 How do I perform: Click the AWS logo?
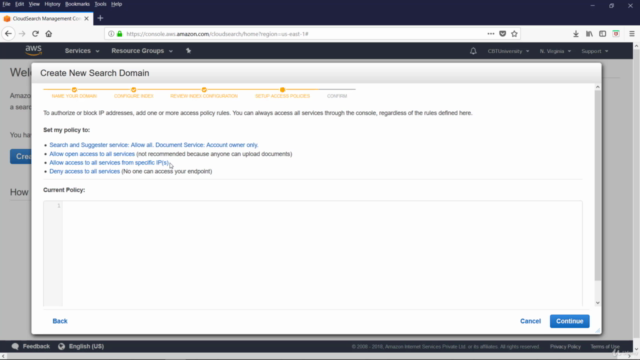coord(33,51)
